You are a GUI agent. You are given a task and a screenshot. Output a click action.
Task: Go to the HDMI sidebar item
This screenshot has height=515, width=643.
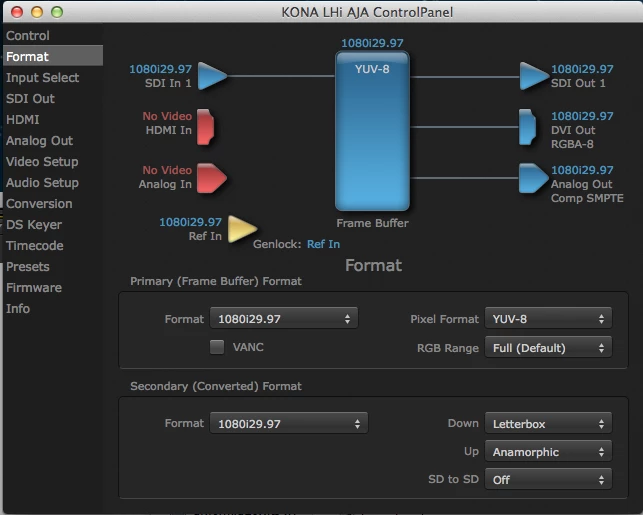point(53,119)
